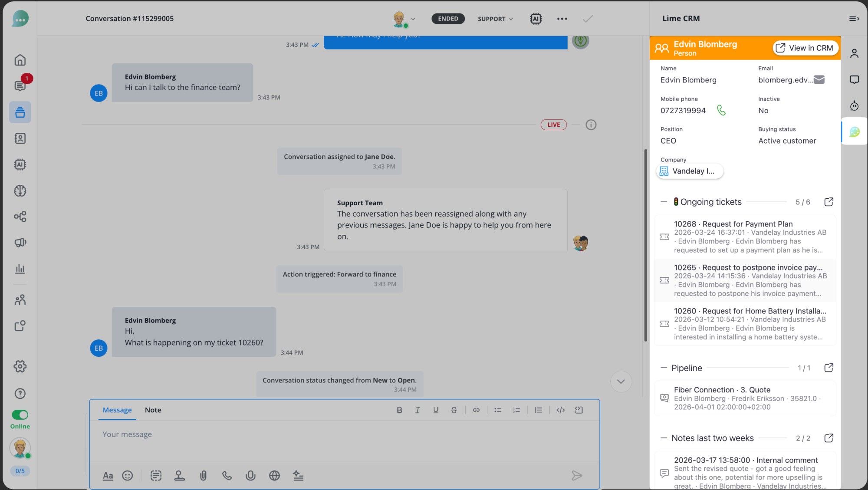Screen dimensions: 868x490
Task: Click the phone call icon in the composer
Action: point(227,476)
